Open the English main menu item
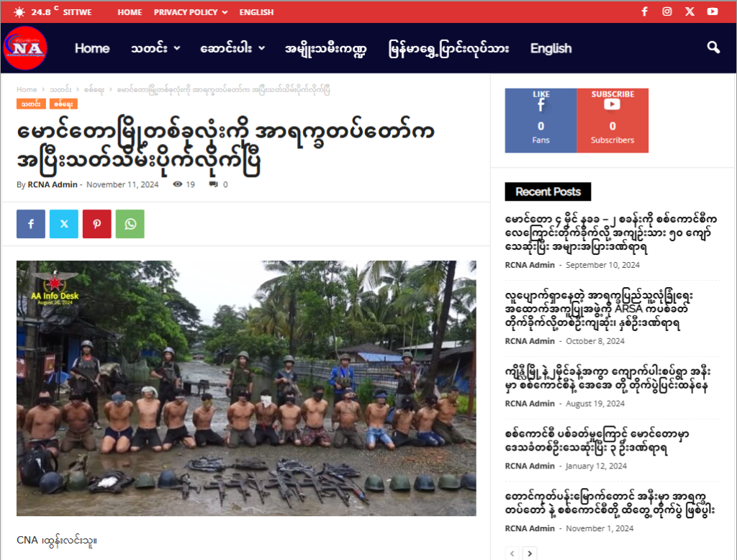This screenshot has height=560, width=737. (x=551, y=48)
